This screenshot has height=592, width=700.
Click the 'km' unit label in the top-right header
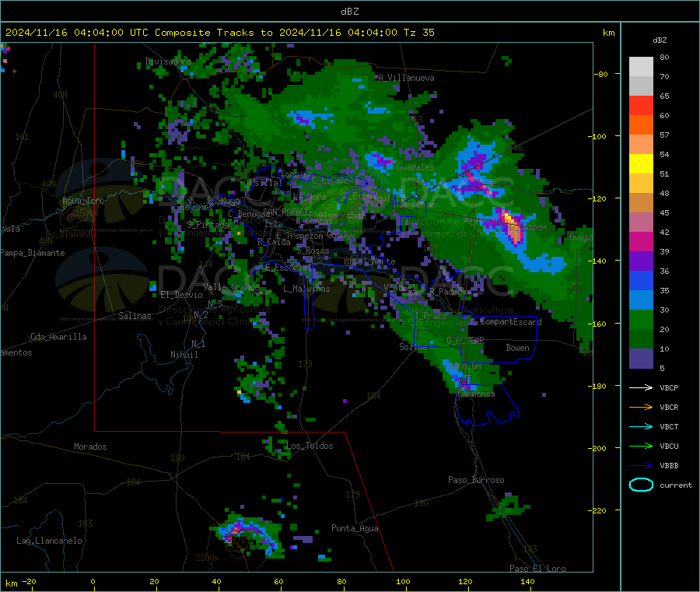tap(608, 33)
